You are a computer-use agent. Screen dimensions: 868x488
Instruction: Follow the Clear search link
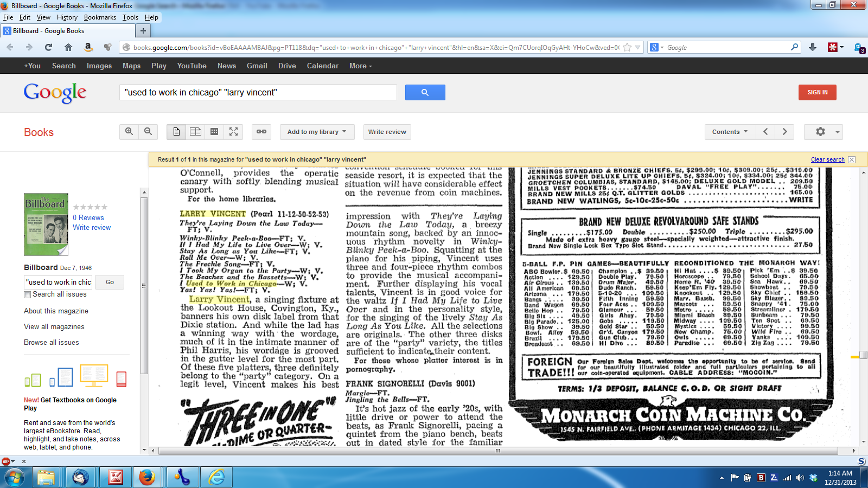[828, 159]
